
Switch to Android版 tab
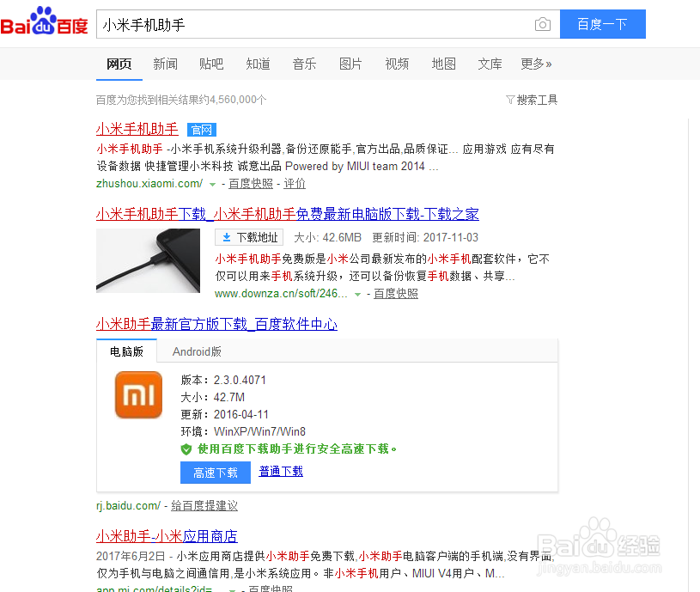[x=197, y=351]
